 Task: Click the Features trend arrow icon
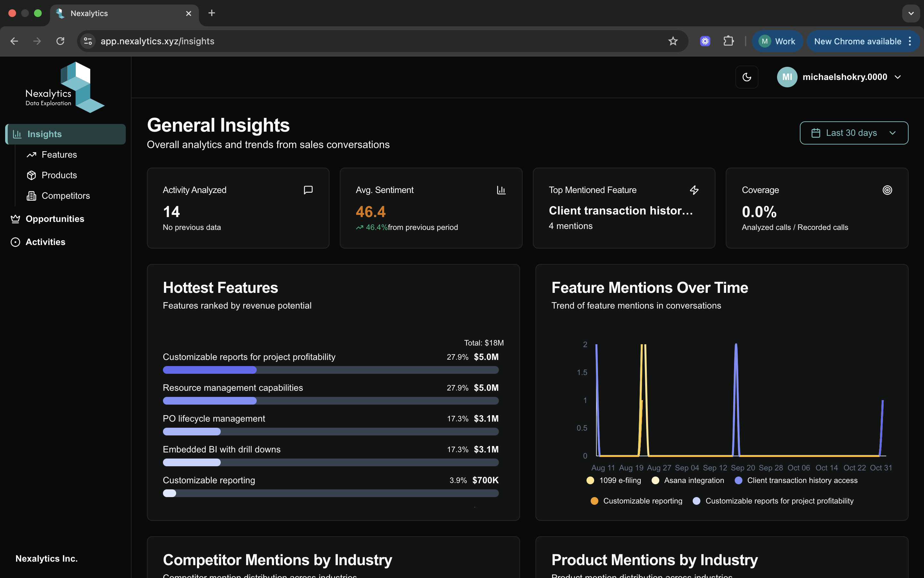pyautogui.click(x=31, y=155)
